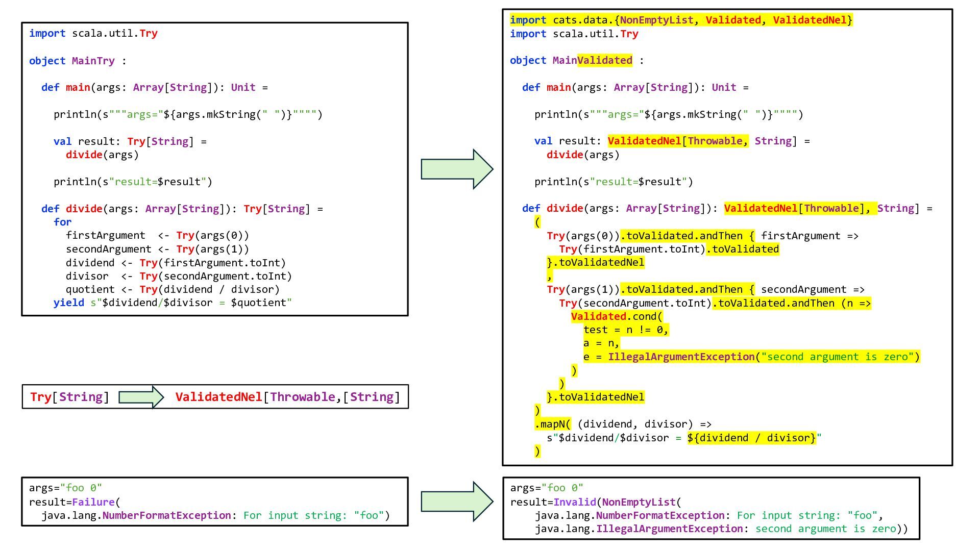Click 'a = n,' line

coord(602,343)
